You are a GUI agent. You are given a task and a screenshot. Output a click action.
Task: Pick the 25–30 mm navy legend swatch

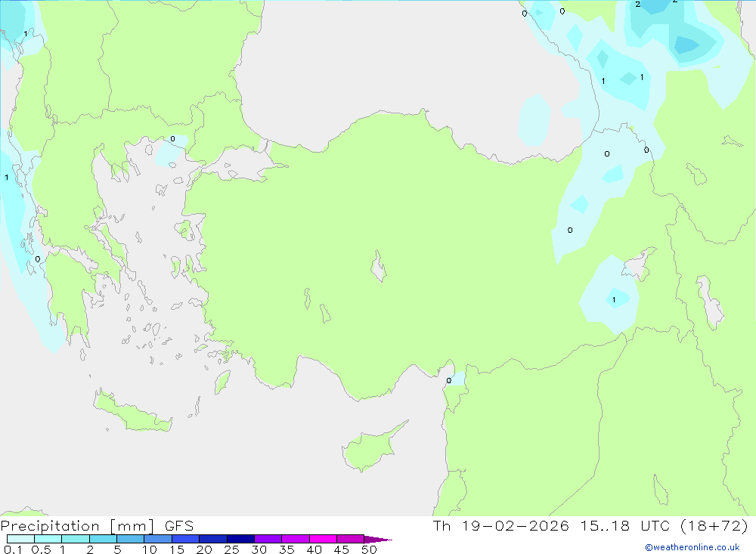pyautogui.click(x=240, y=539)
